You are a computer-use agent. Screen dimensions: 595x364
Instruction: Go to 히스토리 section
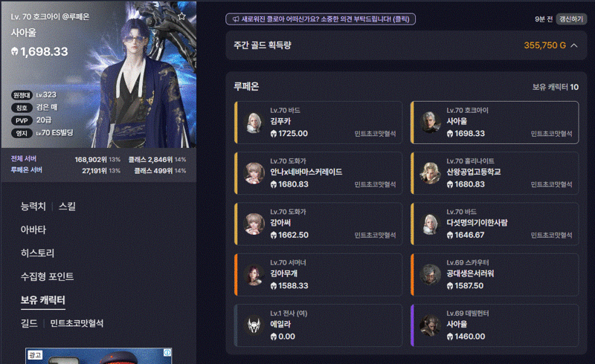pyautogui.click(x=38, y=253)
